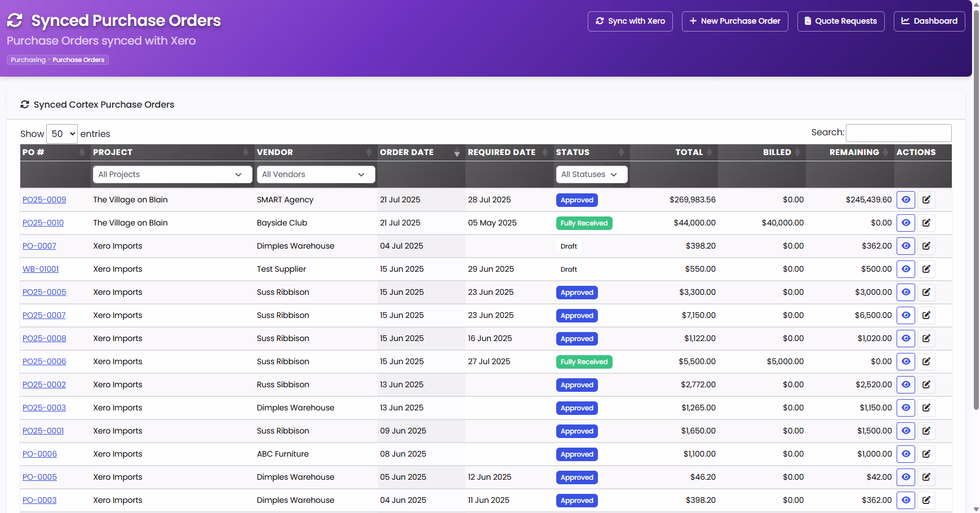Edit purchase order PO-0003

(x=926, y=500)
